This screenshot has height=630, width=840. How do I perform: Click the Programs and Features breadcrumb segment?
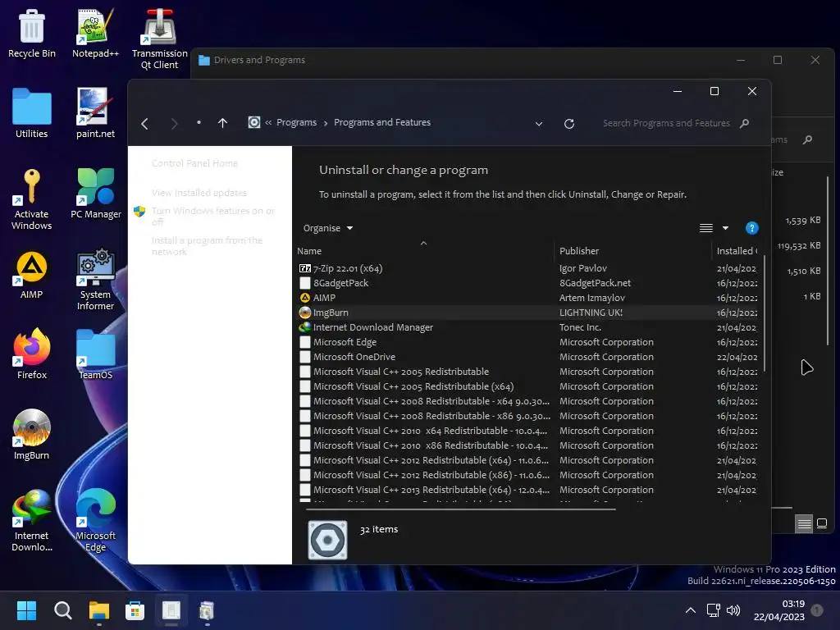click(x=382, y=123)
